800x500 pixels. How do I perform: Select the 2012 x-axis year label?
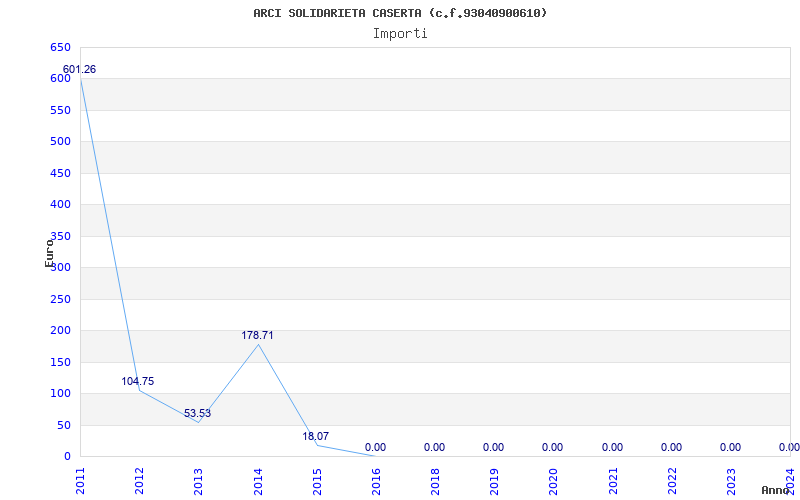tap(139, 481)
